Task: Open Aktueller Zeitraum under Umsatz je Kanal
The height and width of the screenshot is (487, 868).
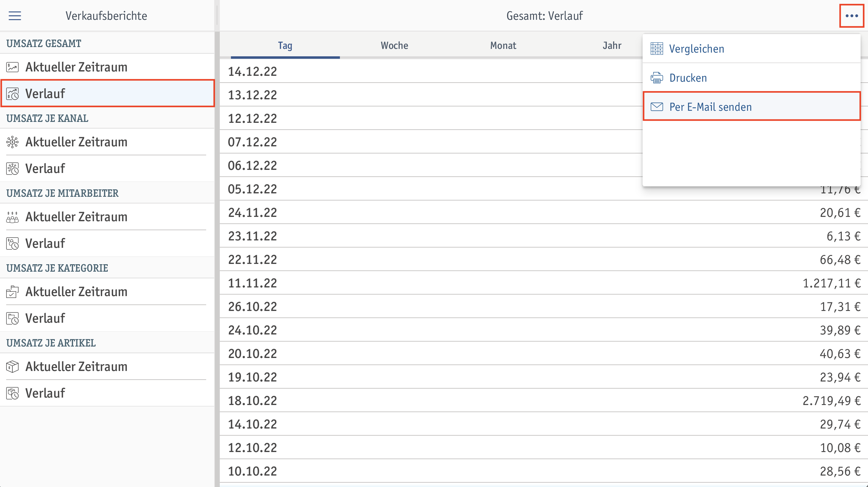Action: (x=107, y=142)
